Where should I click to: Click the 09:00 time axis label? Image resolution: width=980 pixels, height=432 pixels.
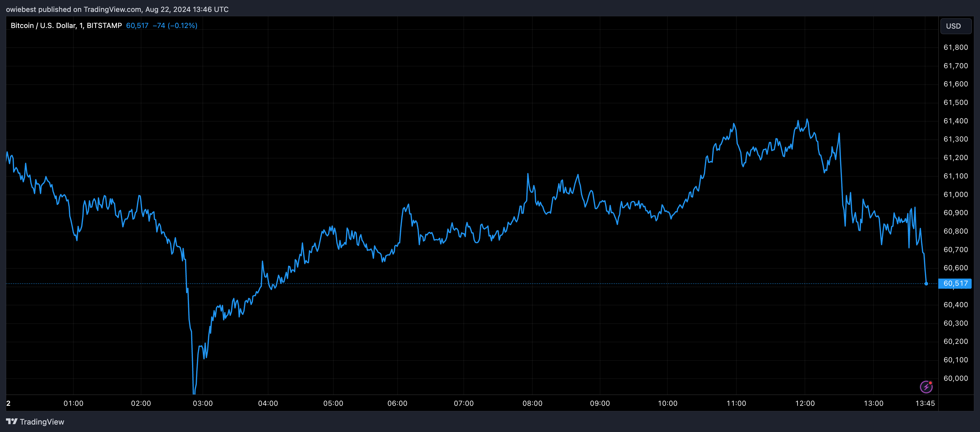(x=600, y=403)
